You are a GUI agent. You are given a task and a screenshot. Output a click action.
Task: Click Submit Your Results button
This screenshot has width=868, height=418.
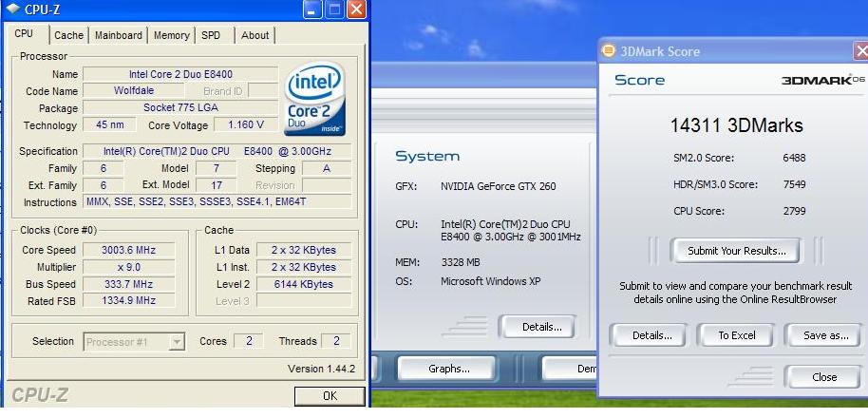(x=736, y=251)
